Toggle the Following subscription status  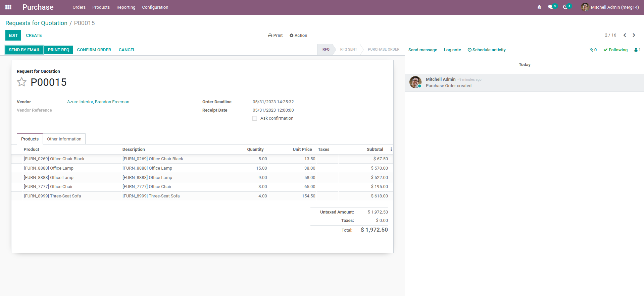click(615, 50)
